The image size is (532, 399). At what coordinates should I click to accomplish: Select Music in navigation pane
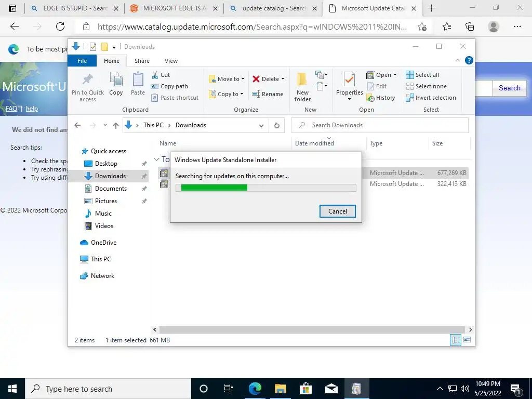coord(98,214)
